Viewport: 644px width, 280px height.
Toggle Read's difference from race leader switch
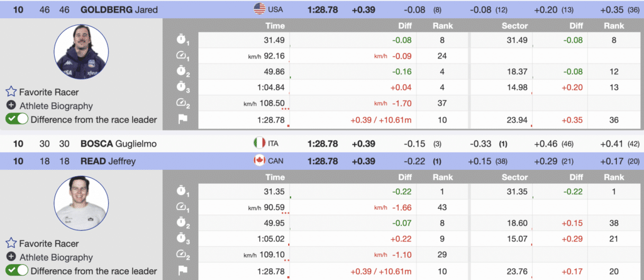(x=17, y=271)
